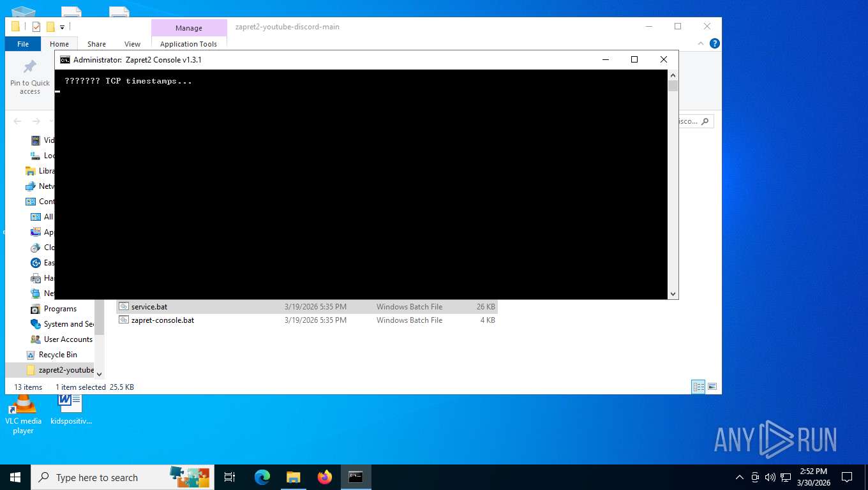Screen dimensions: 868x490
Task: Show hidden tray icons chevron
Action: click(740, 477)
